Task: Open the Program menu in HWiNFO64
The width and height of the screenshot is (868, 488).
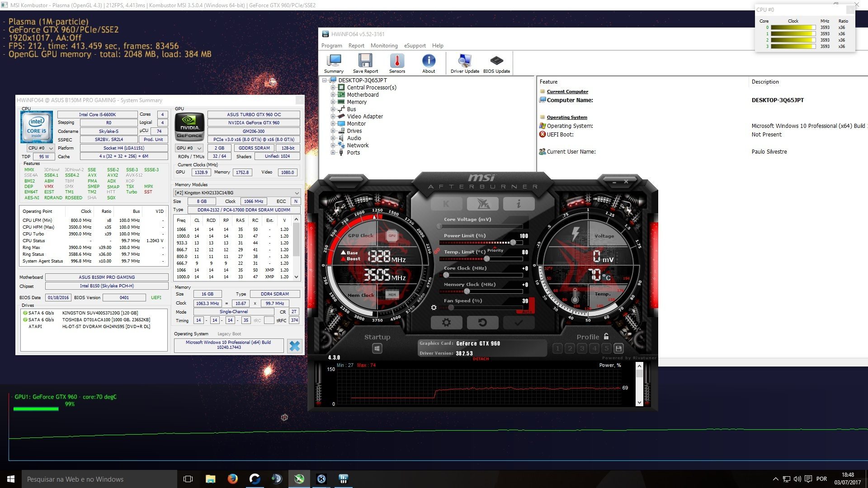Action: (x=331, y=46)
